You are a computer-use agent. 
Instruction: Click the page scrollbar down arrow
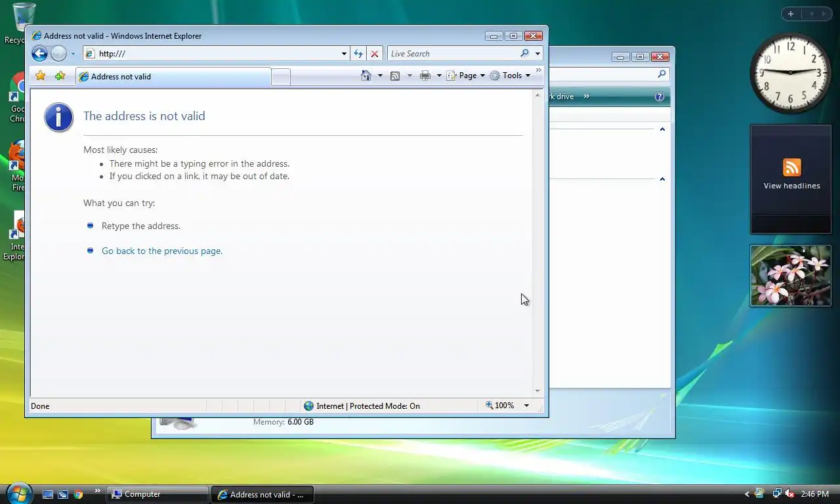point(537,391)
